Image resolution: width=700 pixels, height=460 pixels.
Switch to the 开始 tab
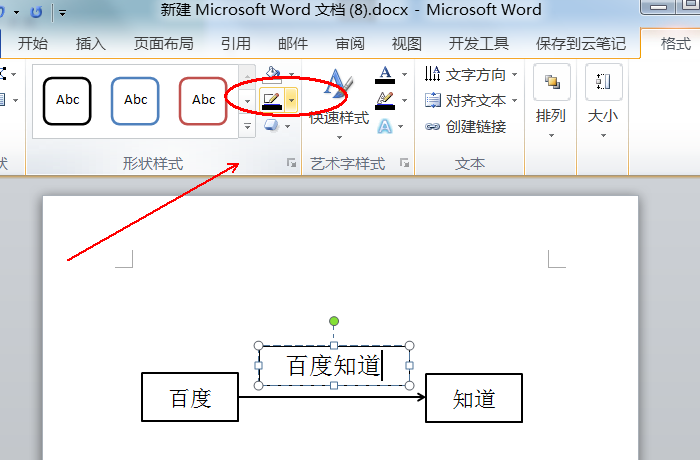(33, 43)
